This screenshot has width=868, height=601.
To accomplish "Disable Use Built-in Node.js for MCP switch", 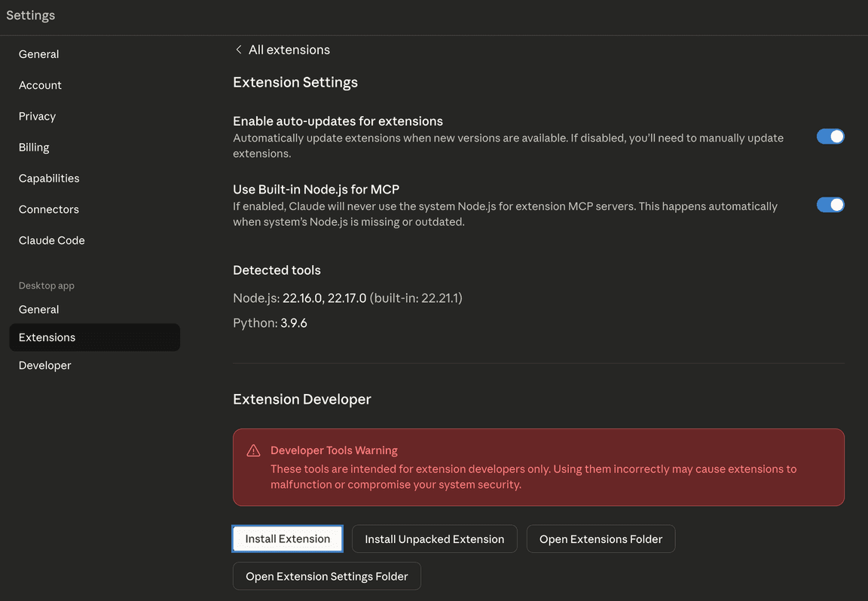I will click(x=830, y=205).
